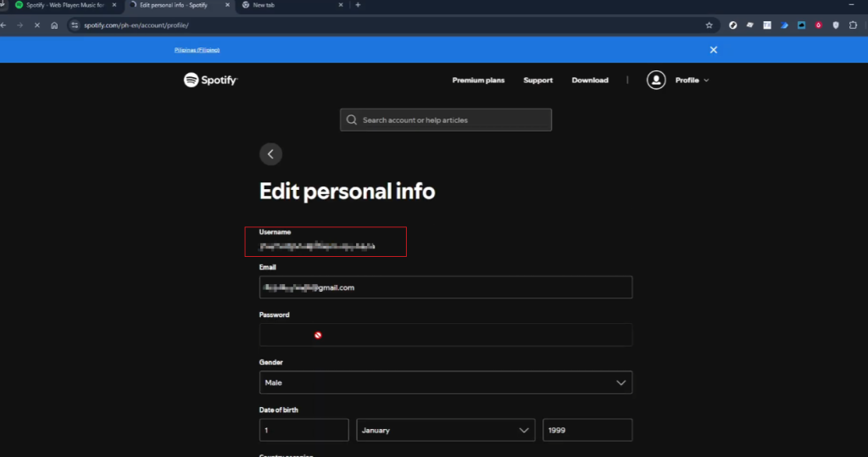This screenshot has height=457, width=868.
Task: Click the 'Username' label text
Action: coord(275,232)
